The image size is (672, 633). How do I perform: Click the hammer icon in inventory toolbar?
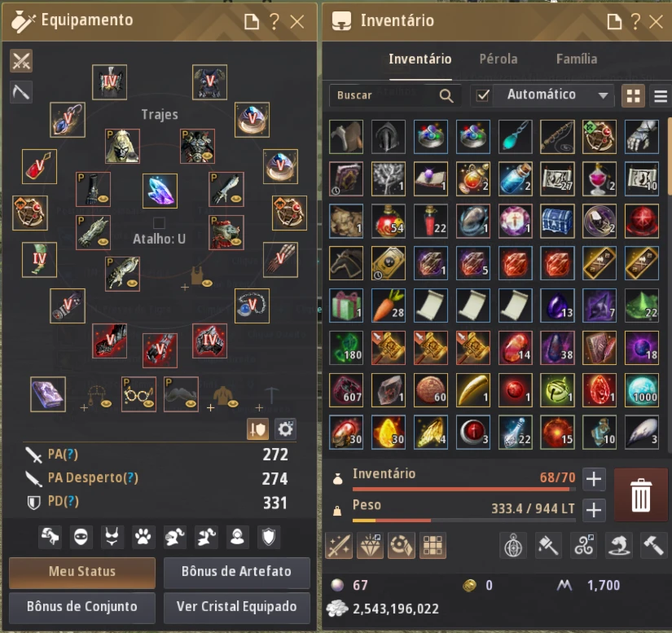(653, 545)
